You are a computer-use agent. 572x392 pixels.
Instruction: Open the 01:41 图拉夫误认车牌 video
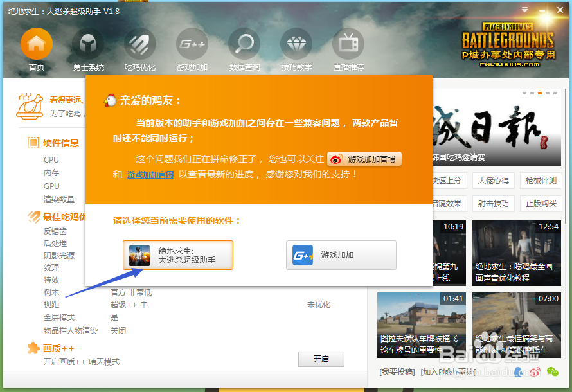click(x=422, y=325)
